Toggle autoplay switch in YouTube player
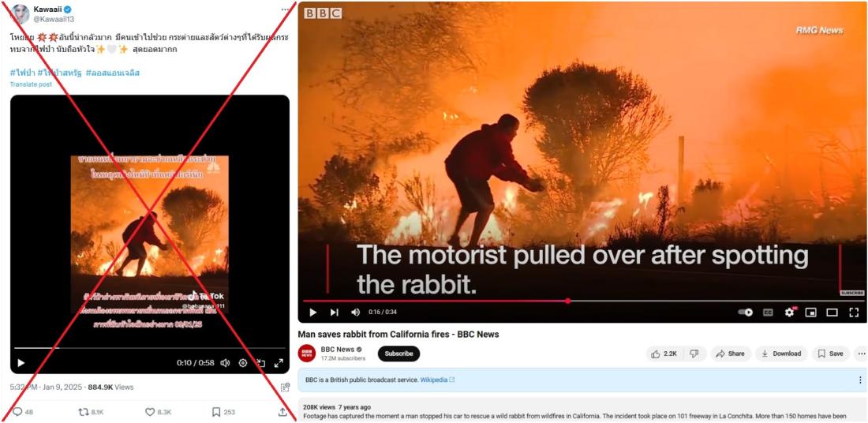 pos(745,313)
